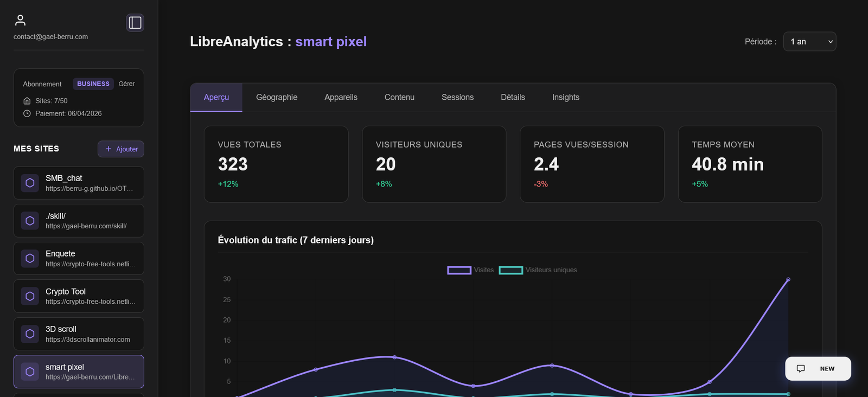The width and height of the screenshot is (868, 397).
Task: Click the home icon beside Sites 7/50
Action: (x=27, y=101)
